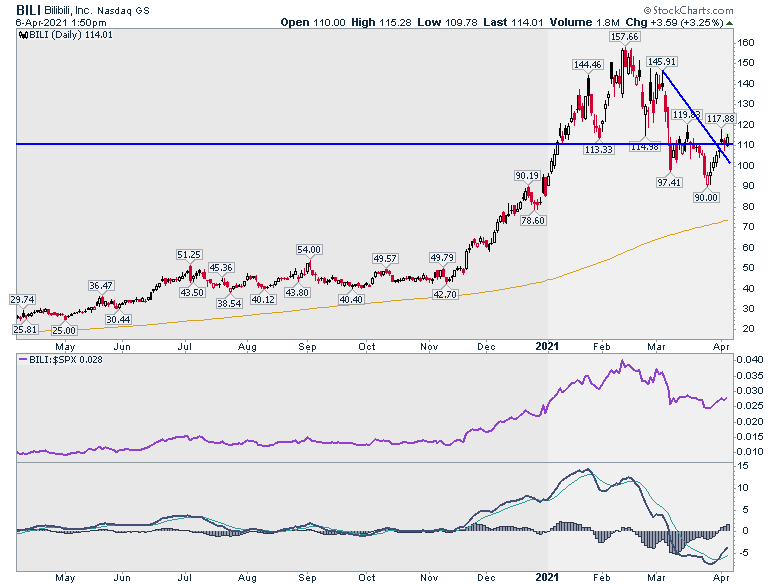Viewport: 780px width, 586px height.
Task: Click the Volume 1.8M header value
Action: [585, 22]
